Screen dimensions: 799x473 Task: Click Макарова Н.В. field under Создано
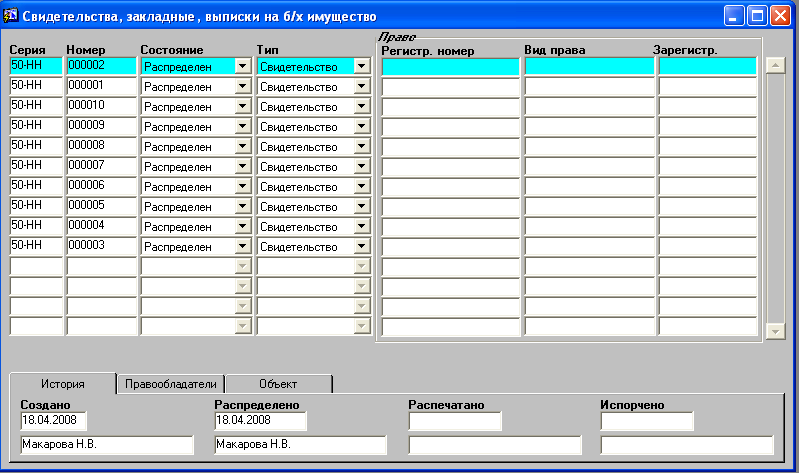point(107,445)
